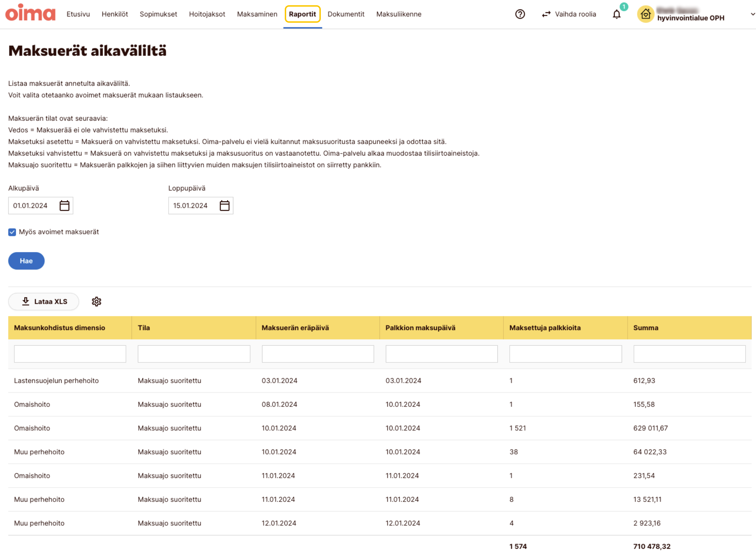Open the Loppupäivä calendar picker icon
The height and width of the screenshot is (560, 756).
pyautogui.click(x=224, y=206)
